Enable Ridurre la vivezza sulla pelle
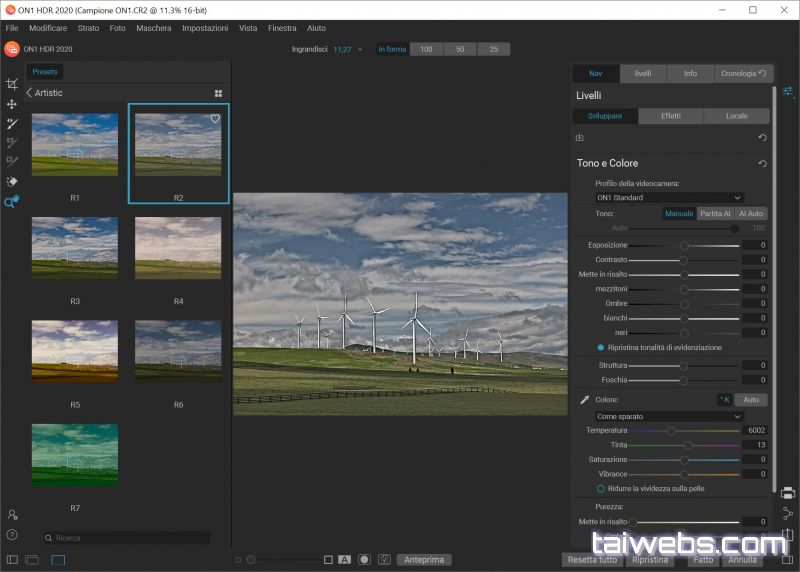Screen dimensions: 800x572 point(601,488)
